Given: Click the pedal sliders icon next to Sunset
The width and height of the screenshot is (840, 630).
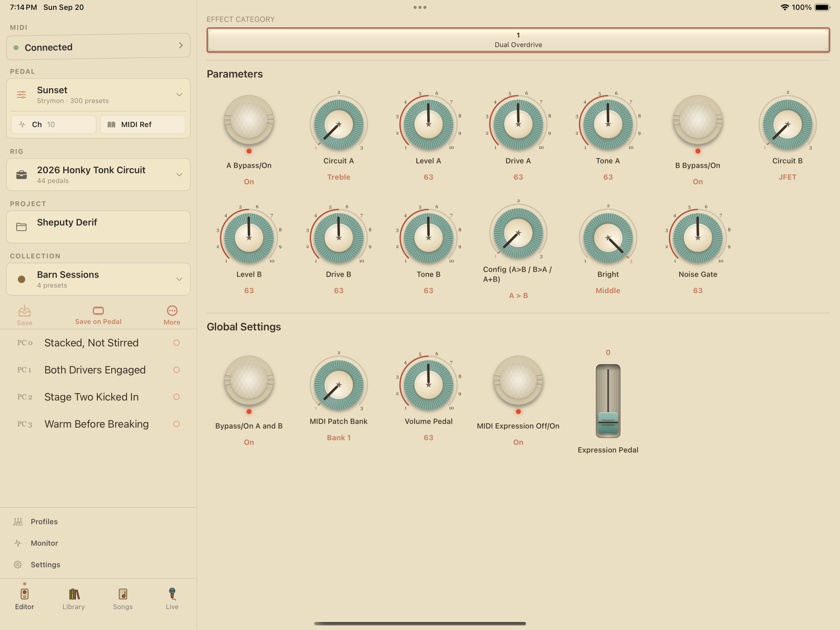Looking at the screenshot, I should [22, 95].
